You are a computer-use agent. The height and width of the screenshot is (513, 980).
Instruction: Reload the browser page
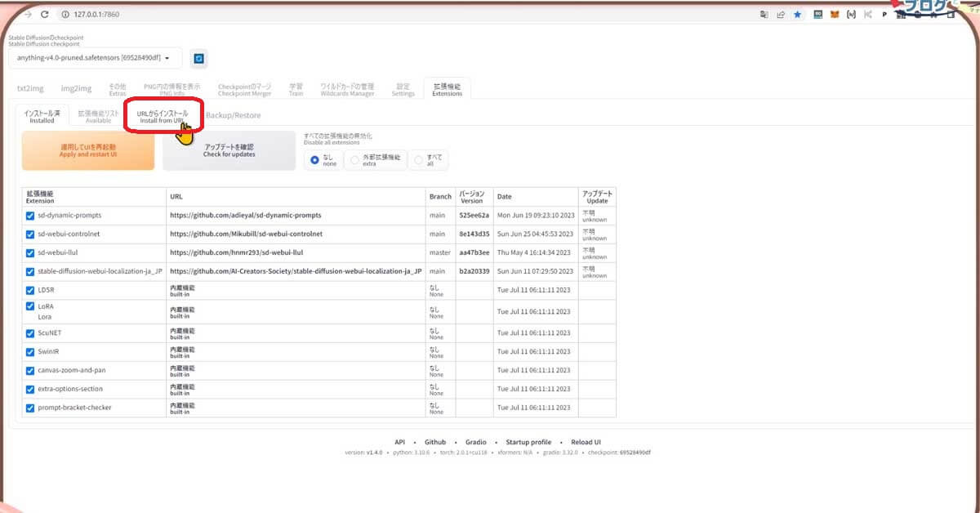coord(44,15)
